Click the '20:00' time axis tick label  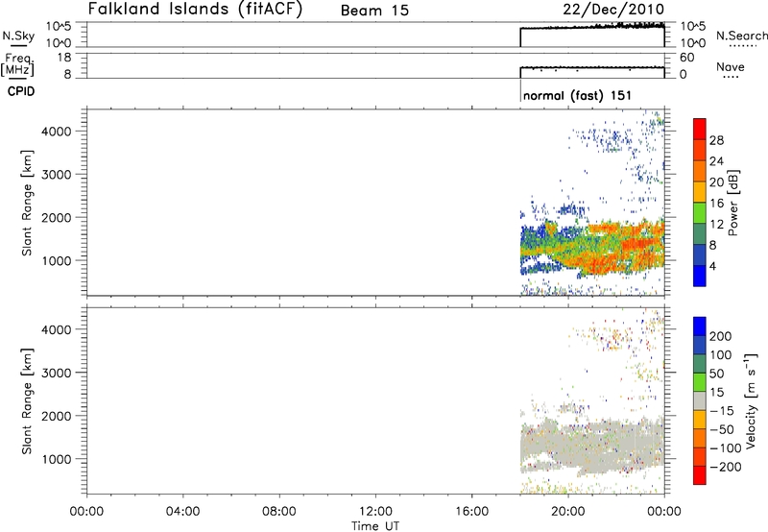[568, 512]
